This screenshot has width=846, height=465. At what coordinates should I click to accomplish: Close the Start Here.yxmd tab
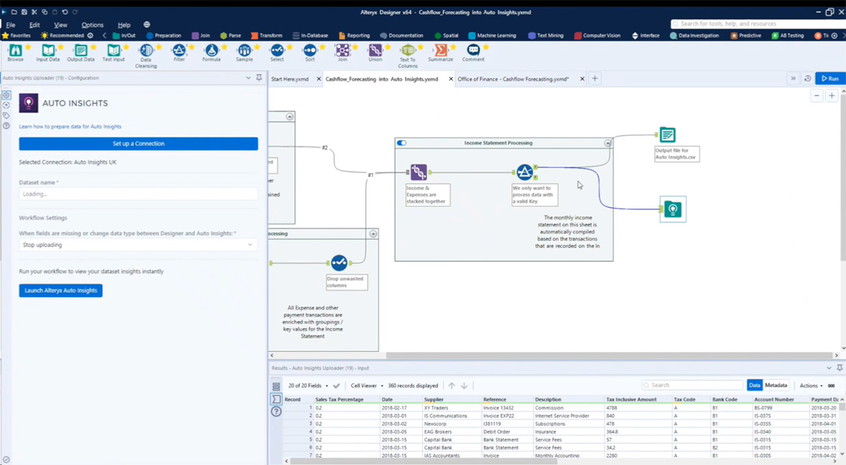[318, 79]
